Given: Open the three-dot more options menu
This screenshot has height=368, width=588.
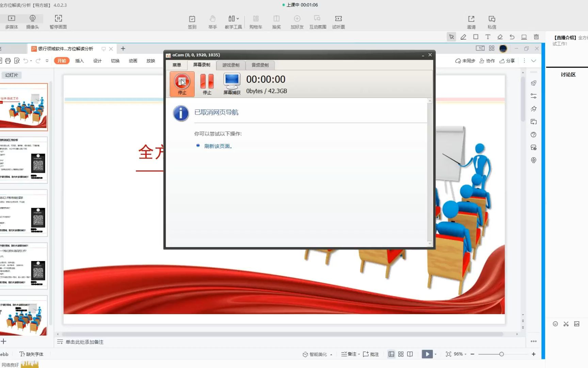Looking at the screenshot, I should coord(524,61).
